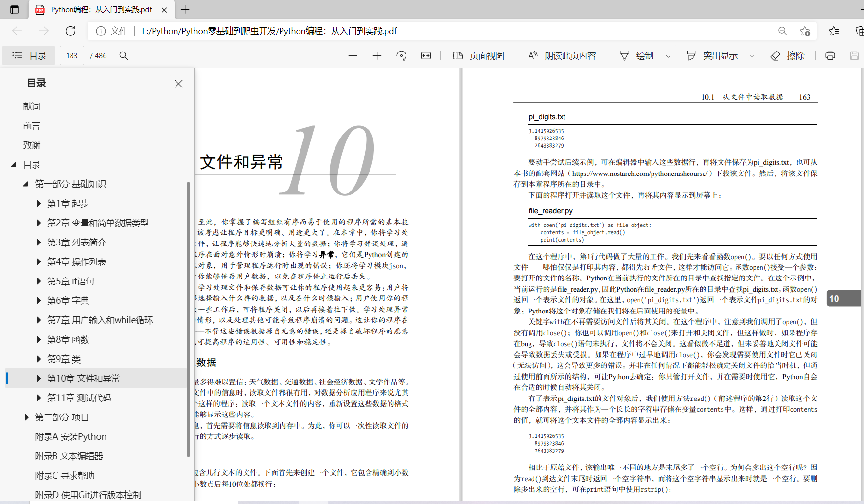Rotate the PDF page
The height and width of the screenshot is (504, 864).
(401, 56)
